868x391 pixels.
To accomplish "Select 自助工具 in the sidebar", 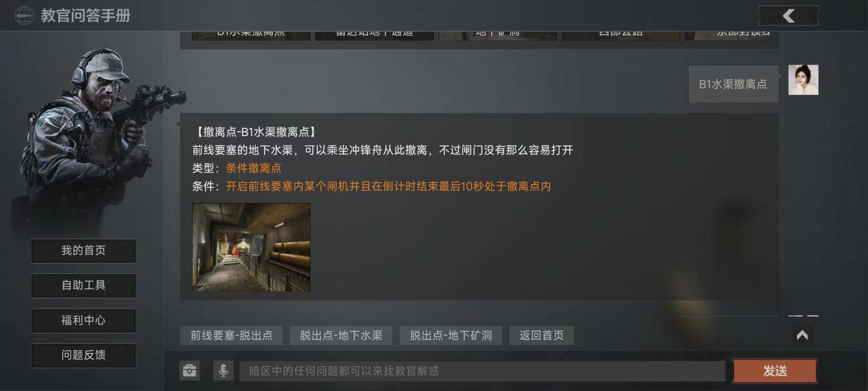I will pos(84,286).
